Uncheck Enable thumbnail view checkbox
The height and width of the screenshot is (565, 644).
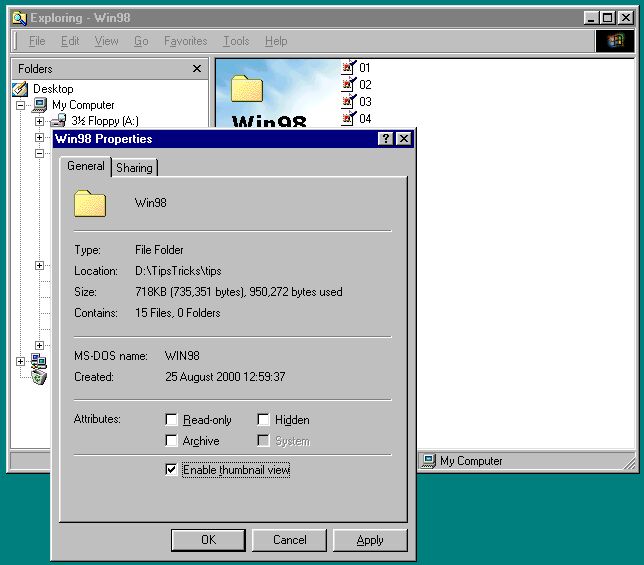coord(171,469)
